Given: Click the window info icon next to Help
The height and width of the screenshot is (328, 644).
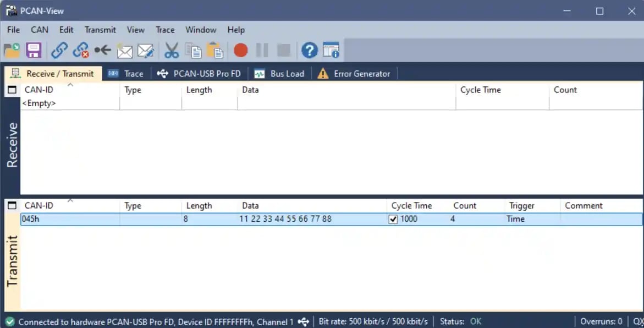Looking at the screenshot, I should coord(331,51).
